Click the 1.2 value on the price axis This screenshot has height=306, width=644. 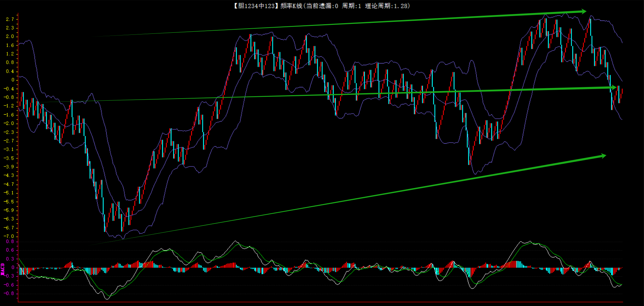coord(10,54)
